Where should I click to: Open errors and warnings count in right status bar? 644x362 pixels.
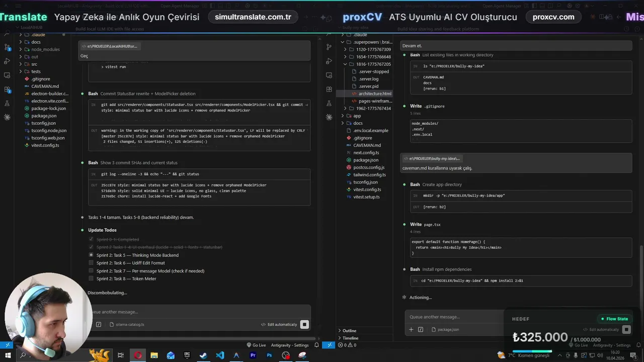pyautogui.click(x=347, y=345)
